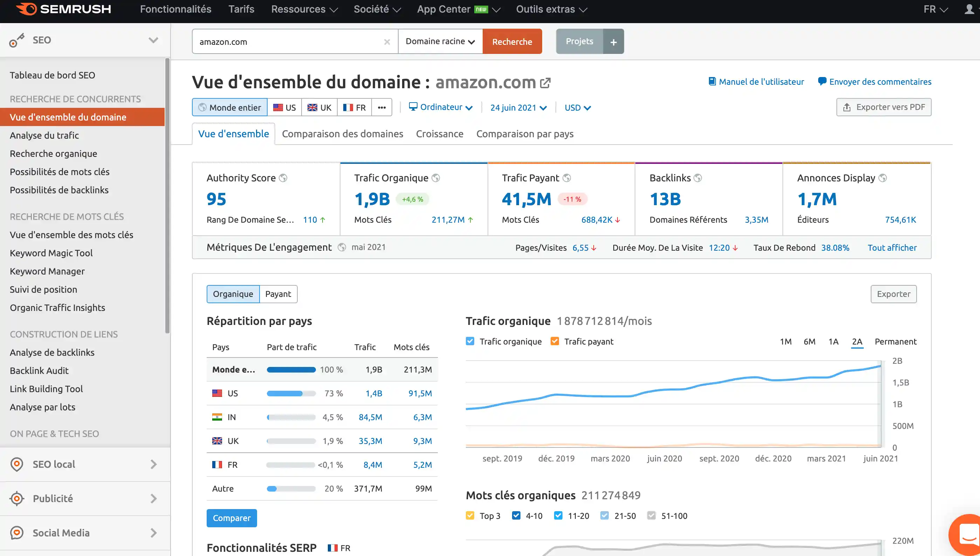Image resolution: width=980 pixels, height=556 pixels.
Task: Switch to Organique view toggle
Action: click(233, 294)
